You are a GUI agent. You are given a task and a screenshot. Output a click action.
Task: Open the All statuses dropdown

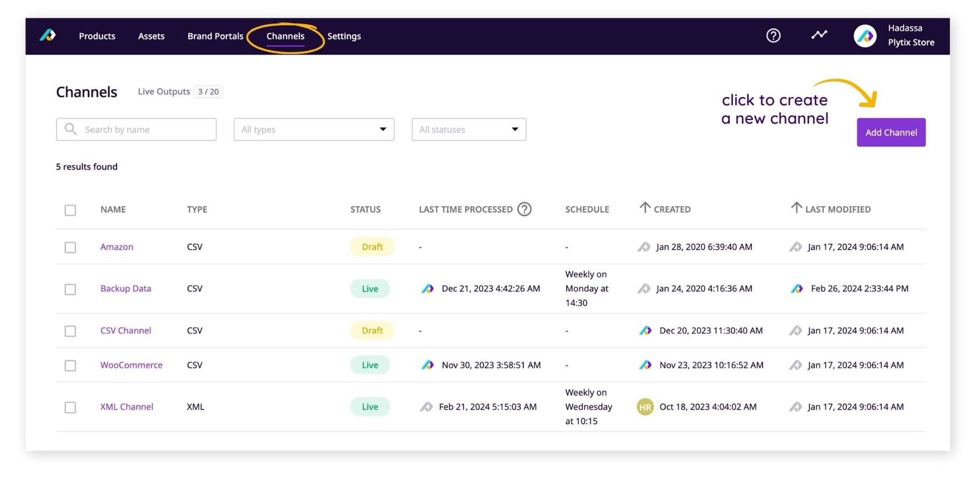(468, 130)
